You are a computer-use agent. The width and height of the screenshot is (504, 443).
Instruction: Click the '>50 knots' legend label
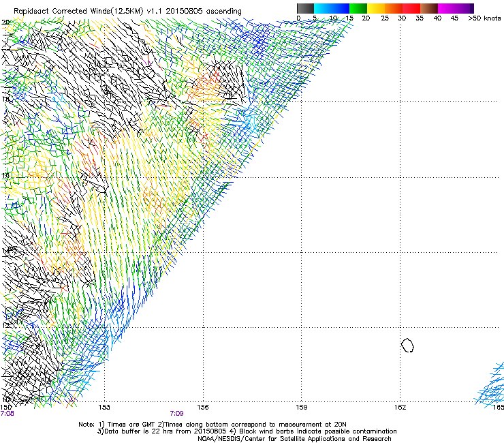coord(484,18)
